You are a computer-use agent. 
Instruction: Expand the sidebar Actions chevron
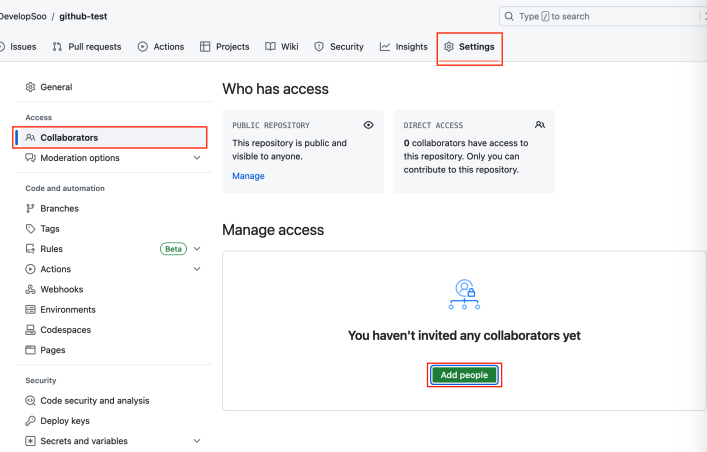coord(197,269)
